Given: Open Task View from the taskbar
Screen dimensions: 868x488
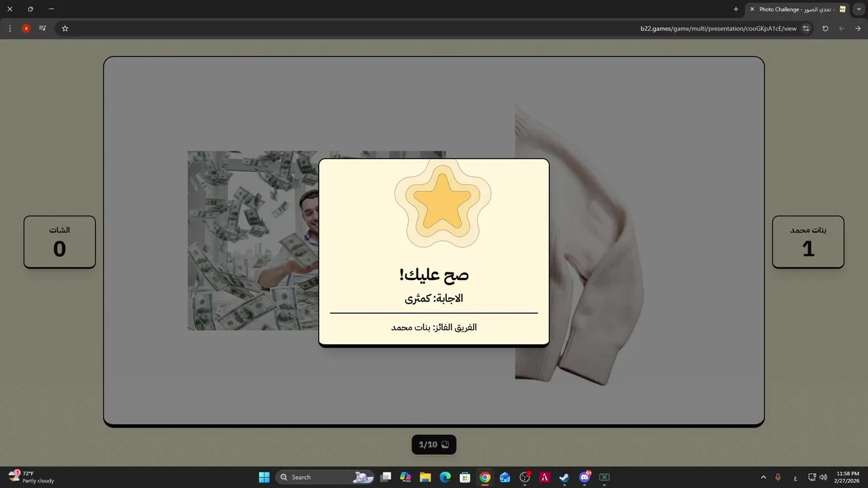Looking at the screenshot, I should tap(386, 477).
